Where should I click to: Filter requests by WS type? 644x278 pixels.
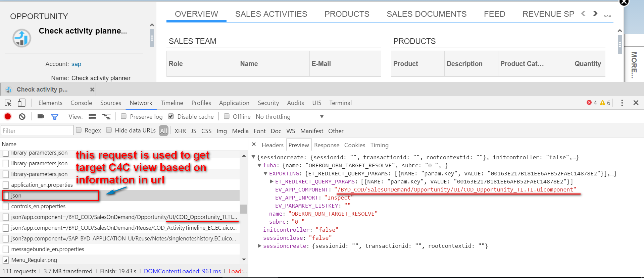pyautogui.click(x=291, y=131)
